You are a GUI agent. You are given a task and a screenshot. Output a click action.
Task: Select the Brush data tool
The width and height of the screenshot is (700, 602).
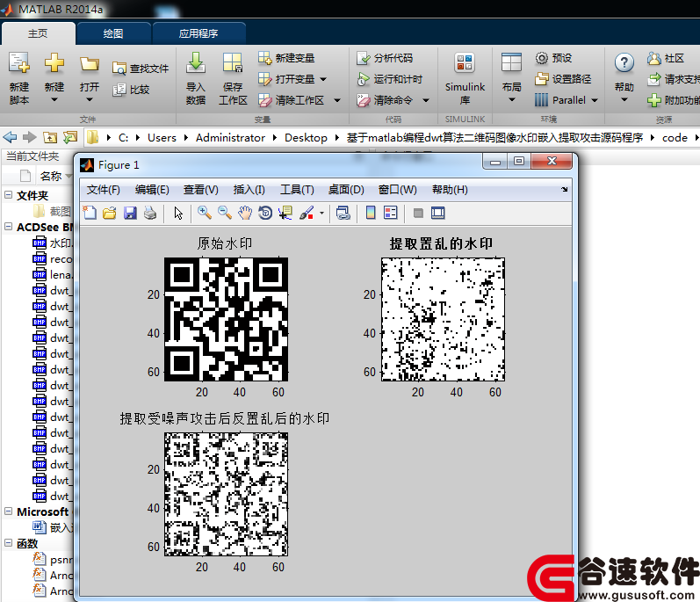pos(307,213)
